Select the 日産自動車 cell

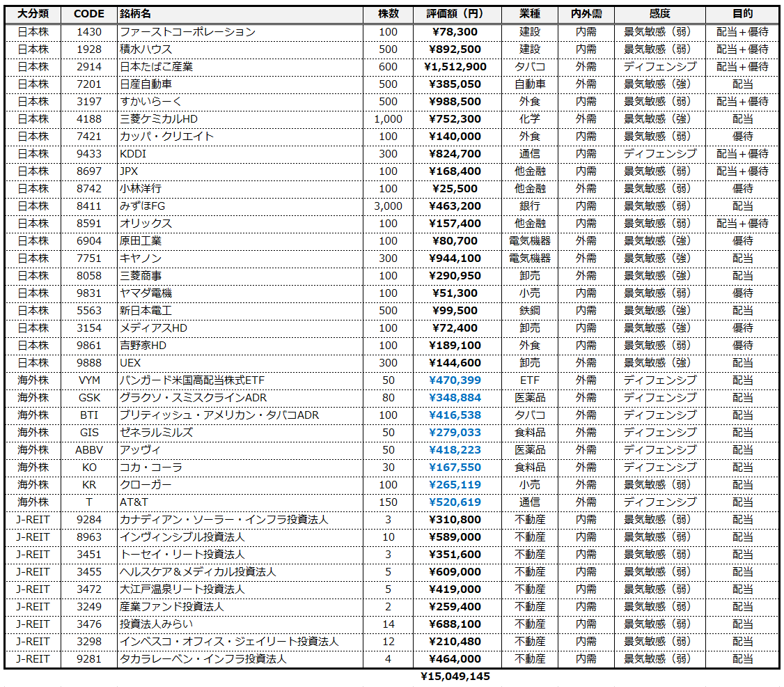[x=240, y=84]
